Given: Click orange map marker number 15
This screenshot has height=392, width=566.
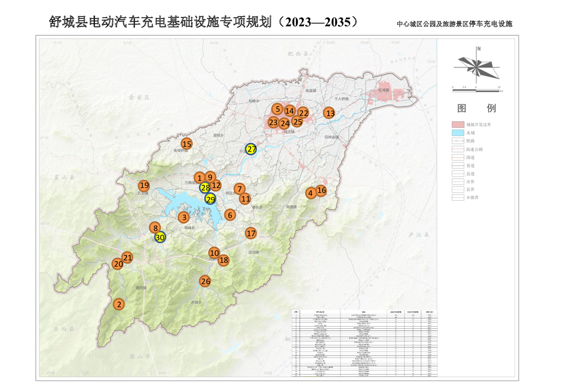Looking at the screenshot, I should tap(187, 144).
